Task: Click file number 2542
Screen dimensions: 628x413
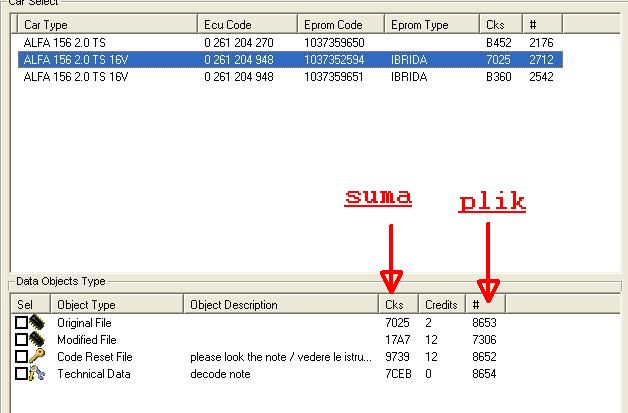Action: [x=541, y=77]
